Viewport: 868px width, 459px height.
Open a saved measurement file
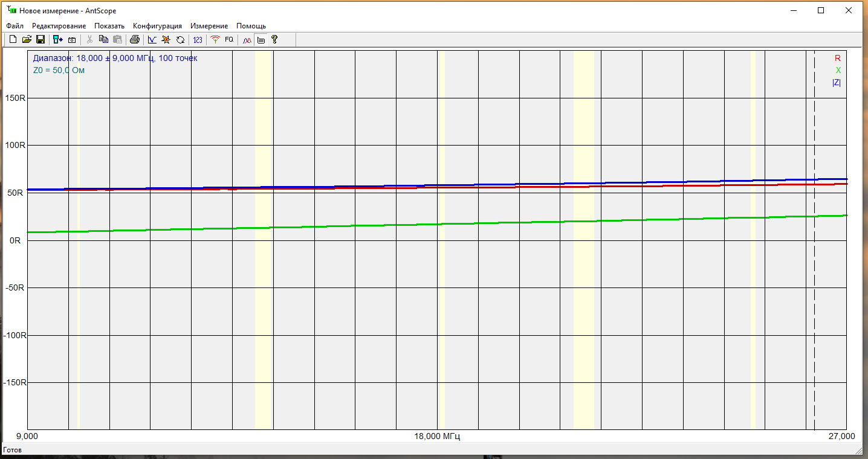(x=27, y=40)
